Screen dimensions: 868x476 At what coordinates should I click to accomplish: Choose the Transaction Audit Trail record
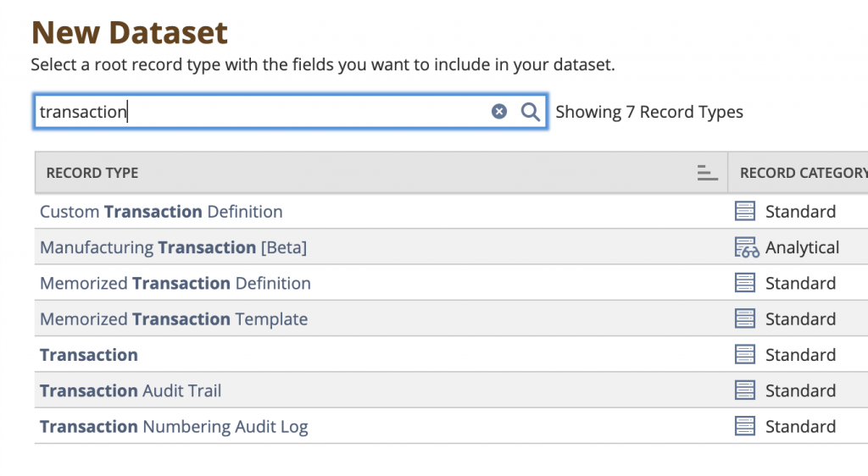pos(131,390)
